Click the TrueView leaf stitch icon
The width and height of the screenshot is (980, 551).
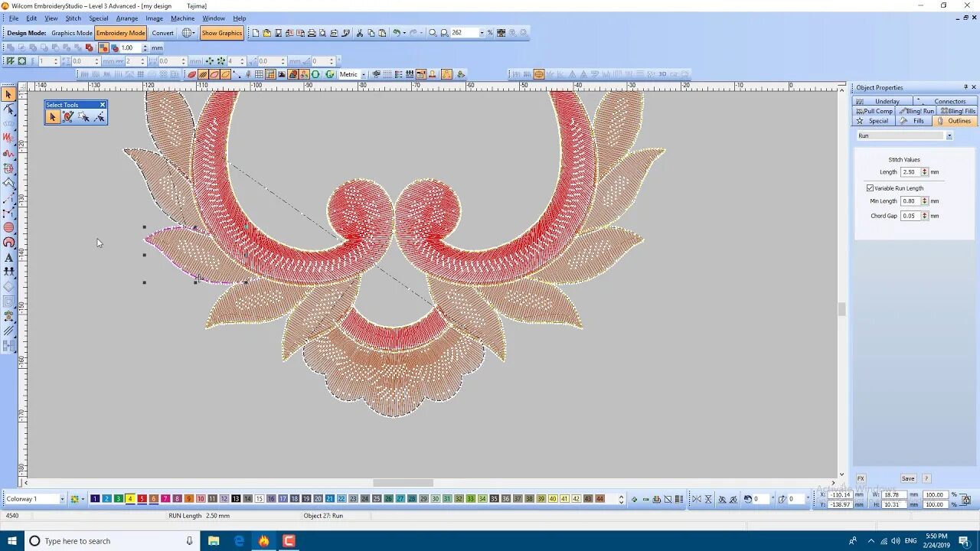[x=191, y=74]
